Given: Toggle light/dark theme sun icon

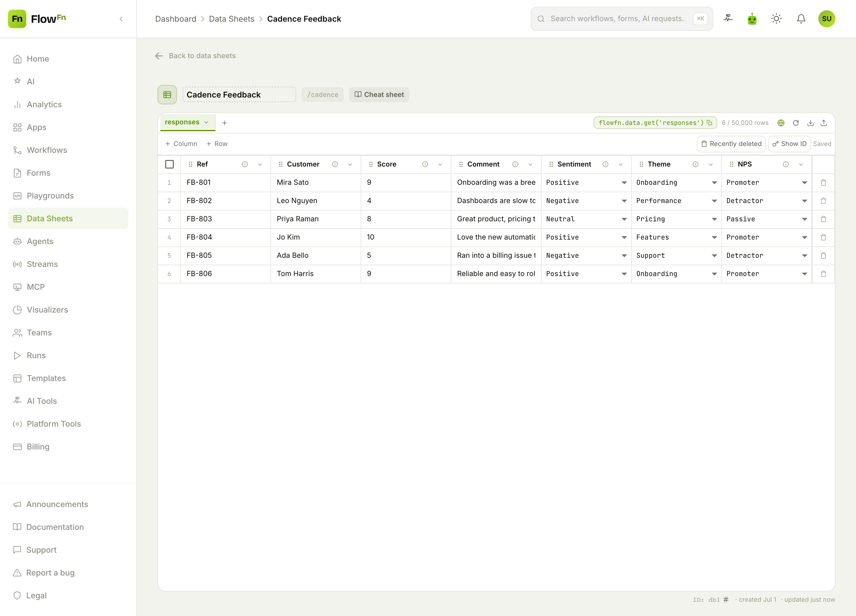Looking at the screenshot, I should pyautogui.click(x=776, y=19).
